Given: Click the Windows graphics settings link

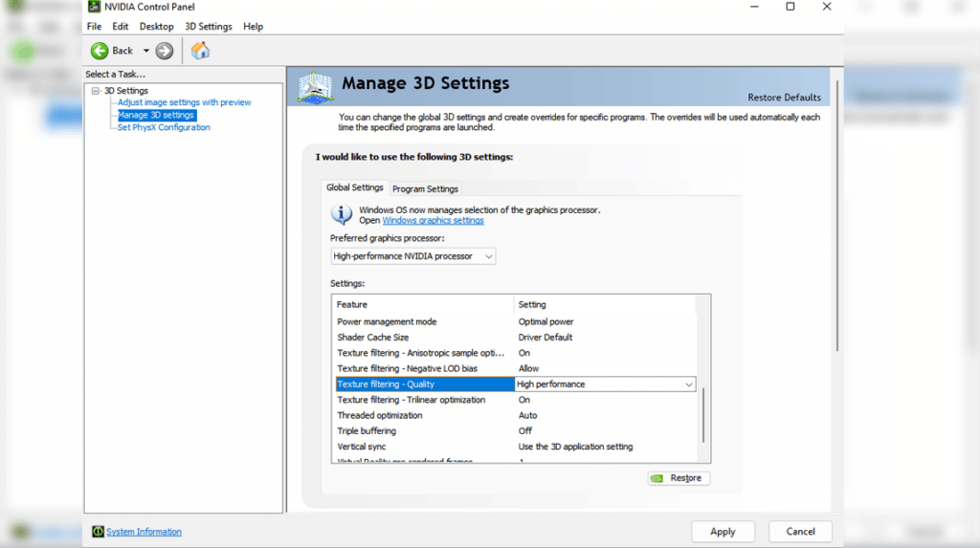Looking at the screenshot, I should coord(433,221).
